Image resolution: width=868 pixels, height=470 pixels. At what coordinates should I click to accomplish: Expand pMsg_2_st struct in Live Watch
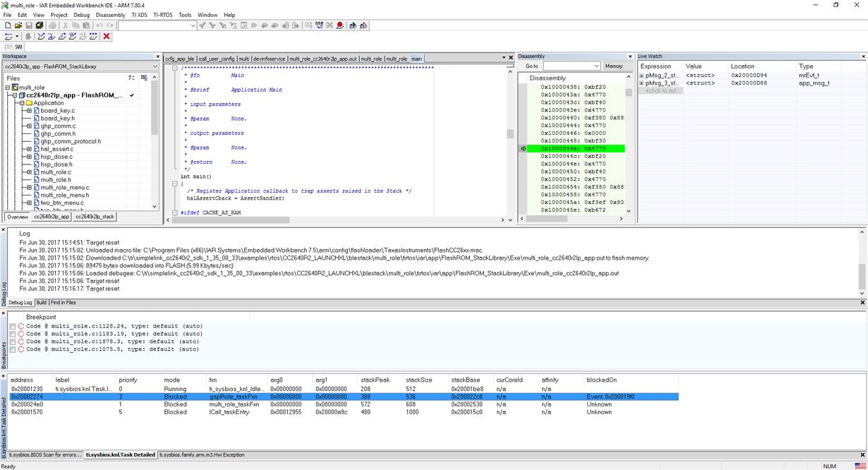(x=642, y=76)
